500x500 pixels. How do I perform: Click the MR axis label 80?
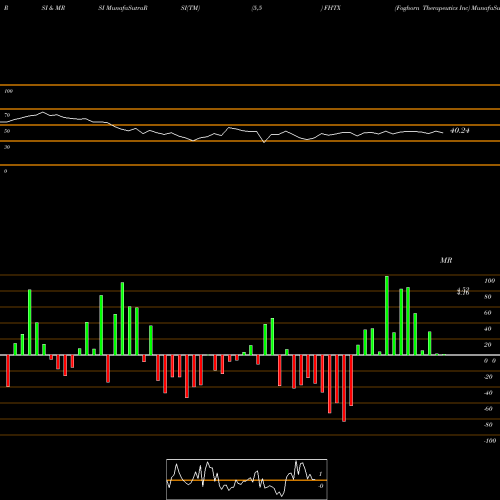pos(488,297)
